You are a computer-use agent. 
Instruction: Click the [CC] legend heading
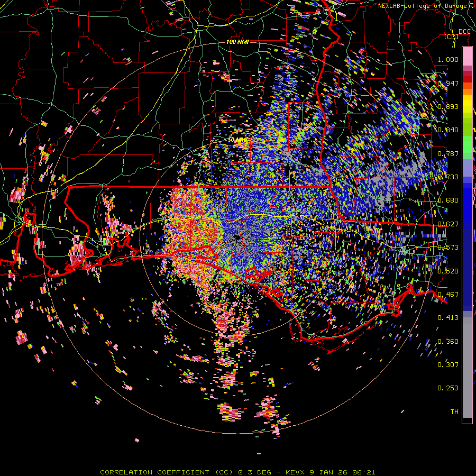(452, 36)
